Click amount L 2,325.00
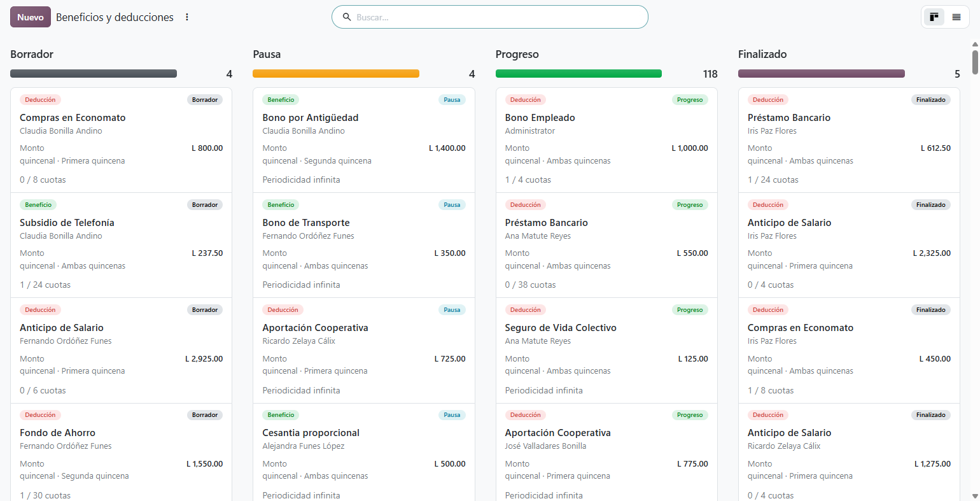Viewport: 980px width, 501px height. [932, 253]
